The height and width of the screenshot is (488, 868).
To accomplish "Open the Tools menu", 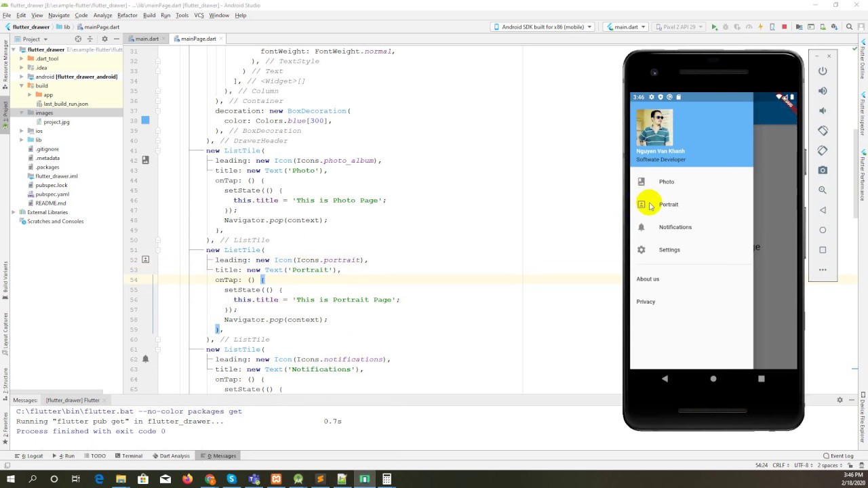I will tap(182, 15).
